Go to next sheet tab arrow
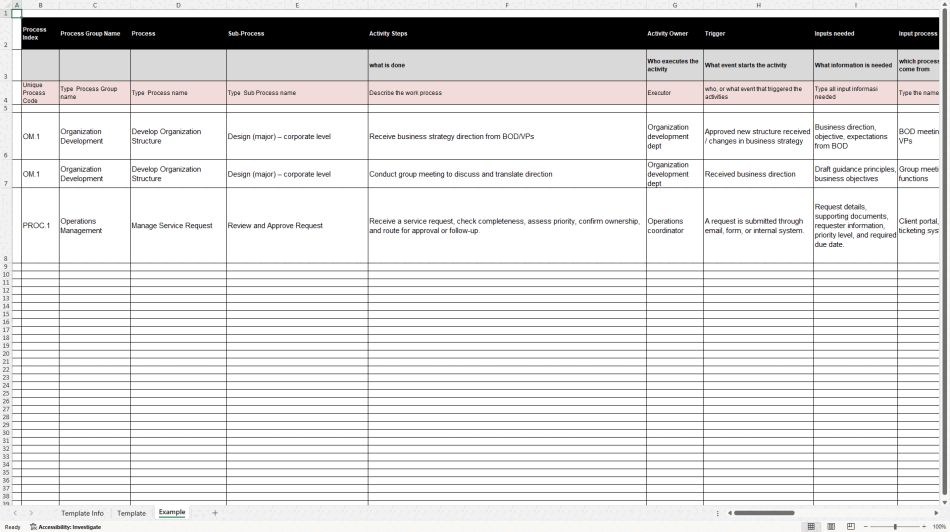The image size is (950, 532). [32, 513]
